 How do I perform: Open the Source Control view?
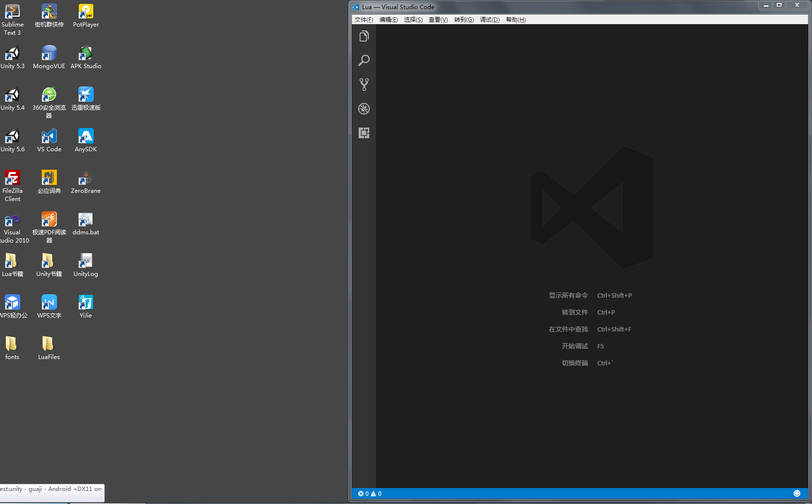[x=364, y=84]
